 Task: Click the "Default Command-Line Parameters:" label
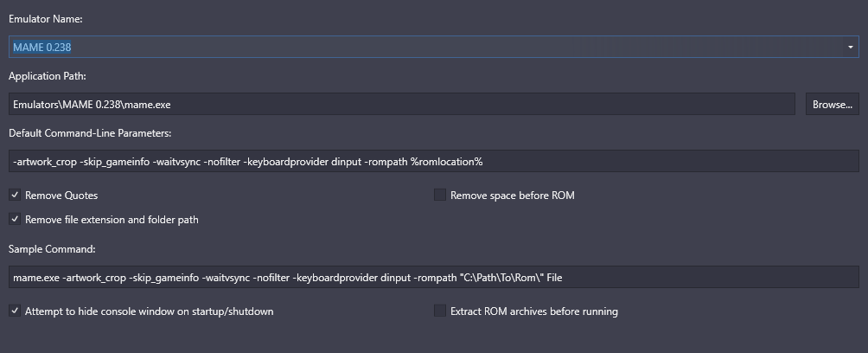90,133
